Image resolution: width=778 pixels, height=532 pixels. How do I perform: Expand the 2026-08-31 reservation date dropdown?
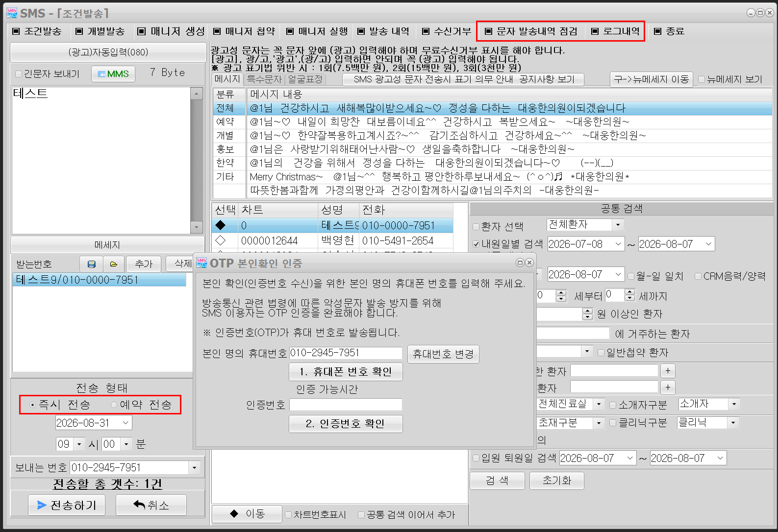(126, 423)
